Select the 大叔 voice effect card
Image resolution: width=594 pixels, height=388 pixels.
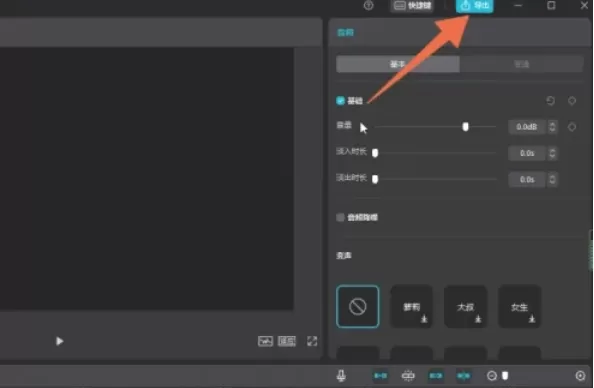tap(466, 307)
